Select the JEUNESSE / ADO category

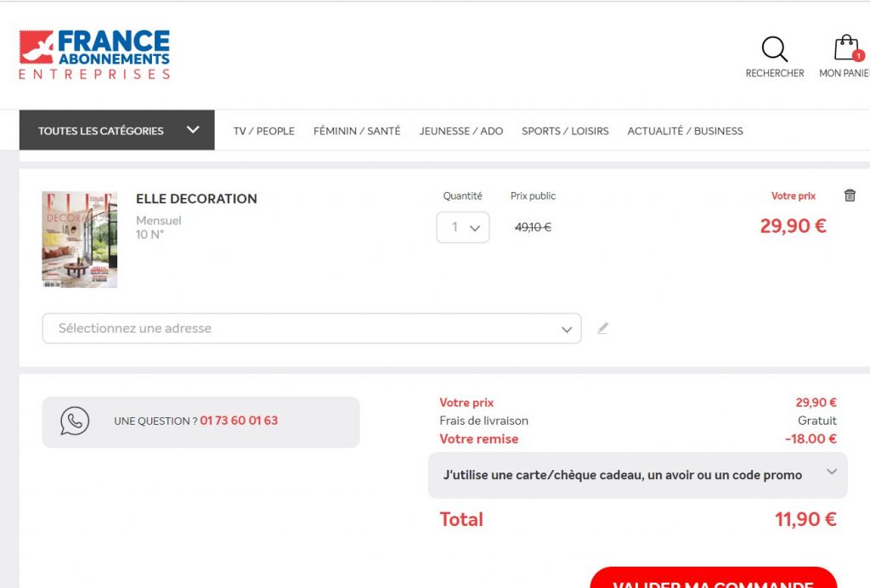click(x=461, y=131)
